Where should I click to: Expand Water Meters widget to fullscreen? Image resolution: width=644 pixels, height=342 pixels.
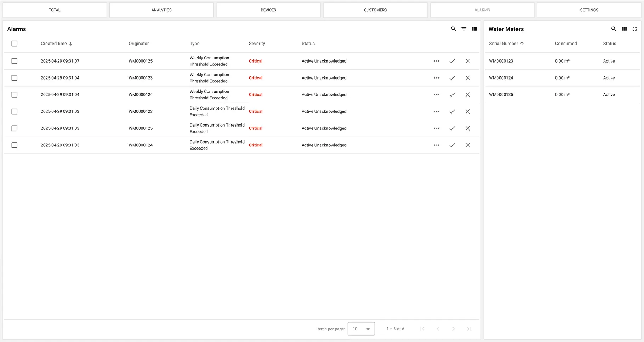[x=634, y=29]
